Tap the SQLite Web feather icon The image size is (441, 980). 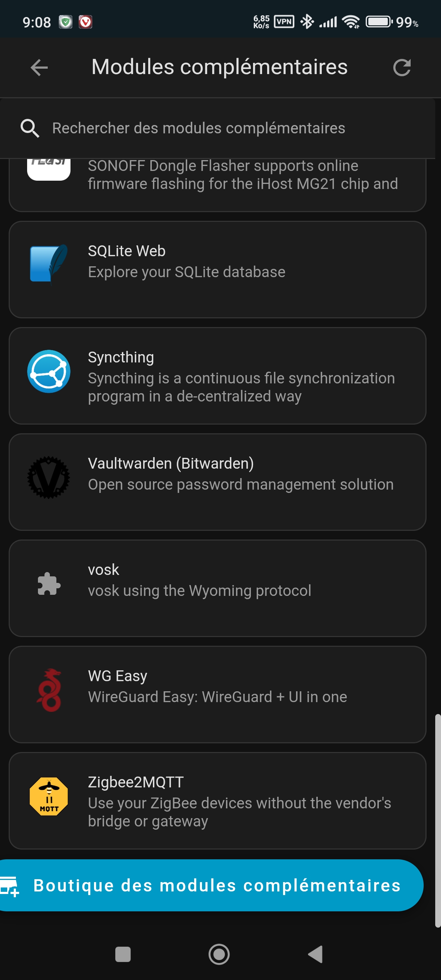click(x=49, y=263)
